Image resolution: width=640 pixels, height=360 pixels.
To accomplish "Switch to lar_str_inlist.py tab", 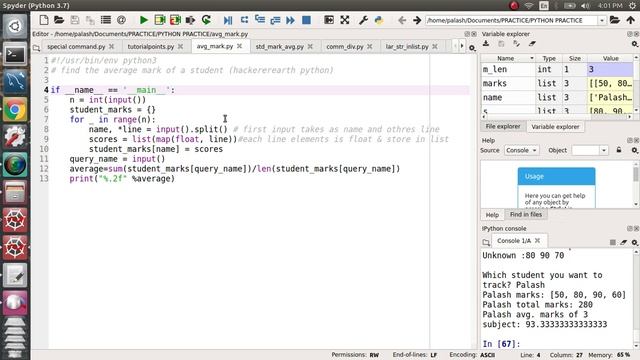I will coord(407,47).
